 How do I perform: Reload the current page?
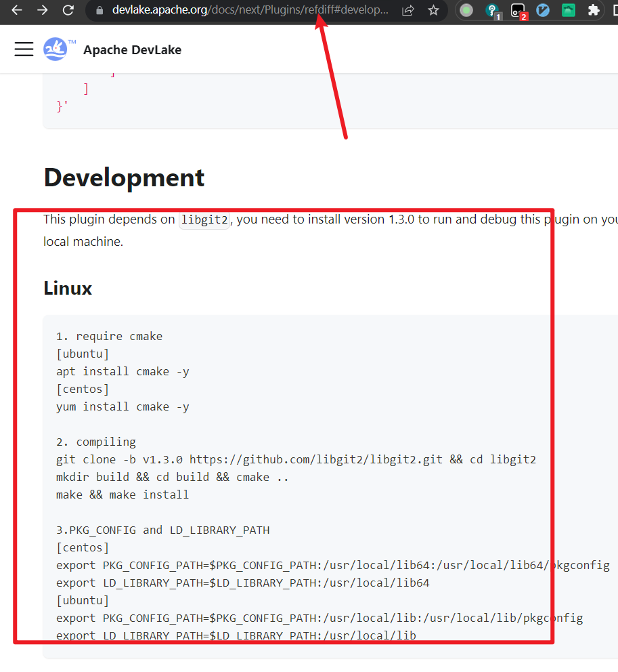point(68,10)
